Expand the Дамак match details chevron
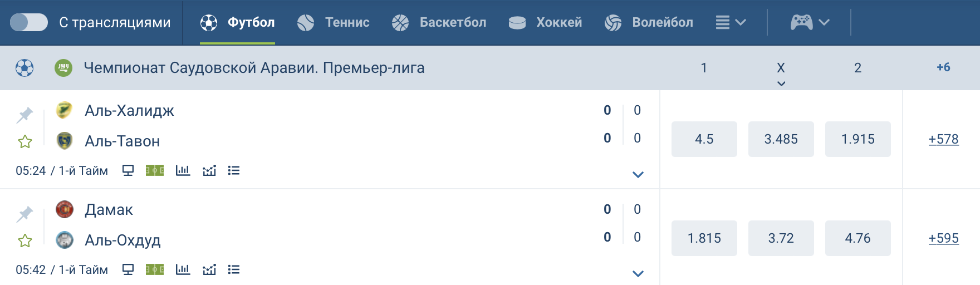 click(638, 274)
